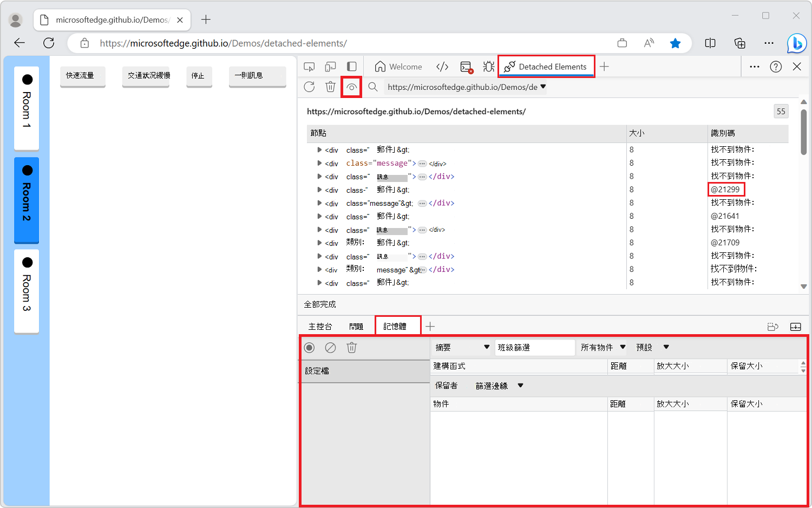
Task: Click the Read aloud icon
Action: coord(649,43)
